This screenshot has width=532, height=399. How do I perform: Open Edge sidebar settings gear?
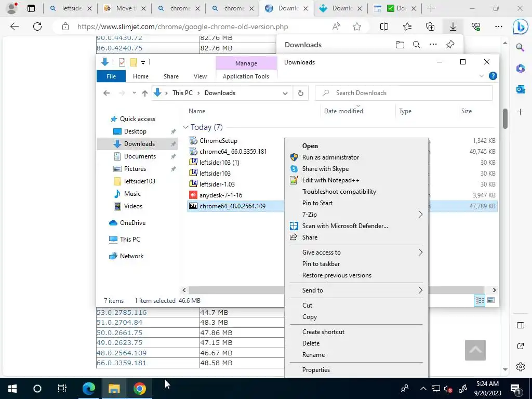pyautogui.click(x=520, y=367)
